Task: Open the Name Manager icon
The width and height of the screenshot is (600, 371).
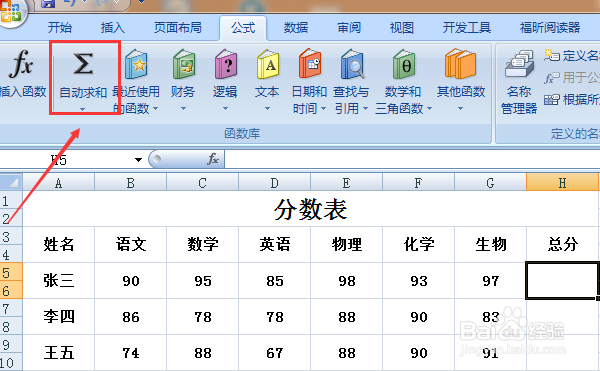Action: coord(519,64)
